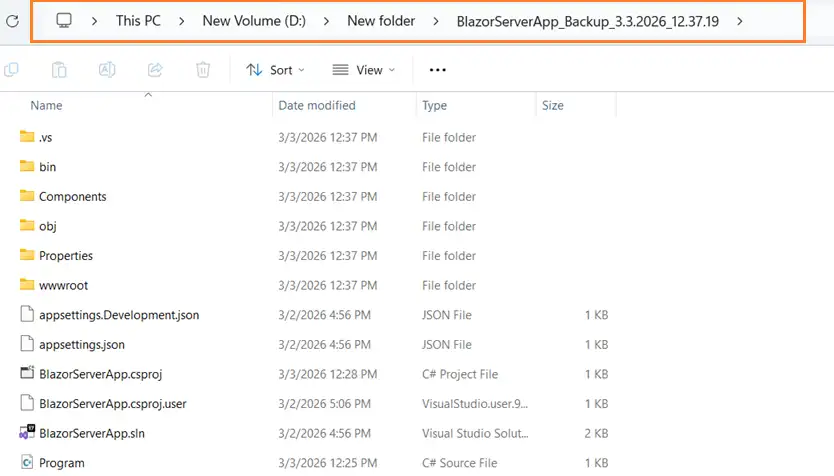
Task: Click the Share toolbar icon
Action: pos(155,70)
